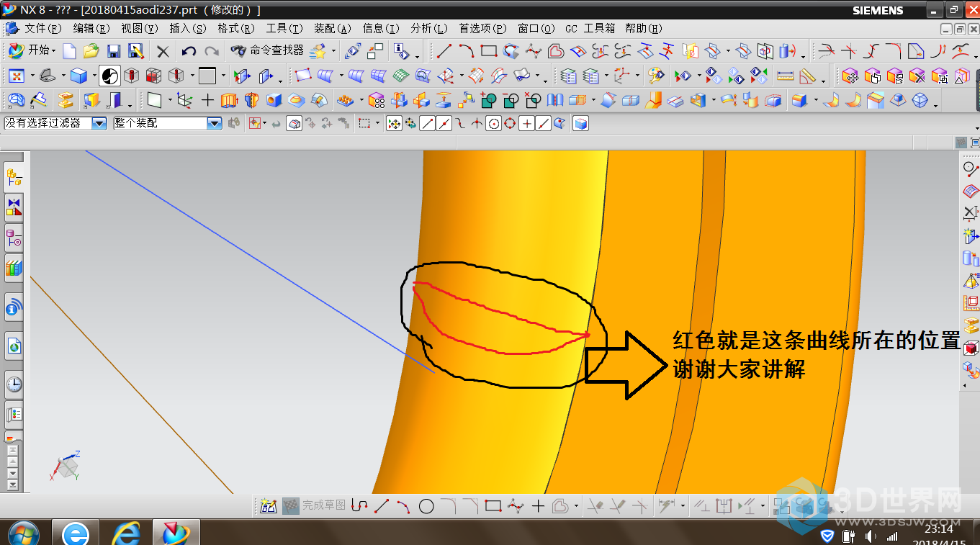Expand the background color dropdown arrow
The height and width of the screenshot is (545, 980).
(223, 76)
